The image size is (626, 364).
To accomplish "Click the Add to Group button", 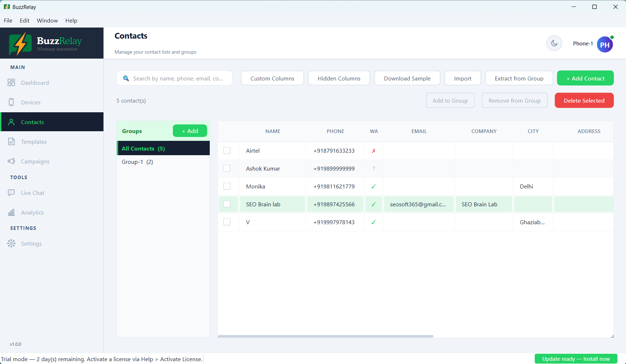I will pyautogui.click(x=450, y=100).
